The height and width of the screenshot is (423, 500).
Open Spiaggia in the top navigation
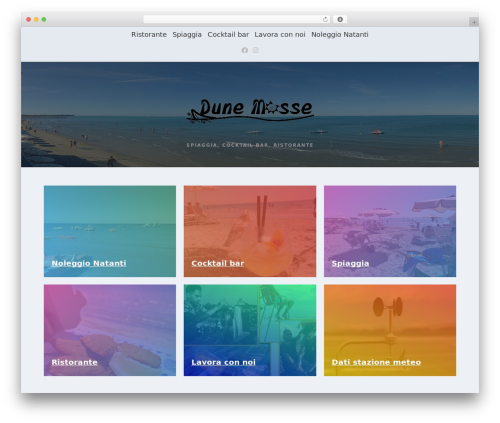[x=187, y=35]
